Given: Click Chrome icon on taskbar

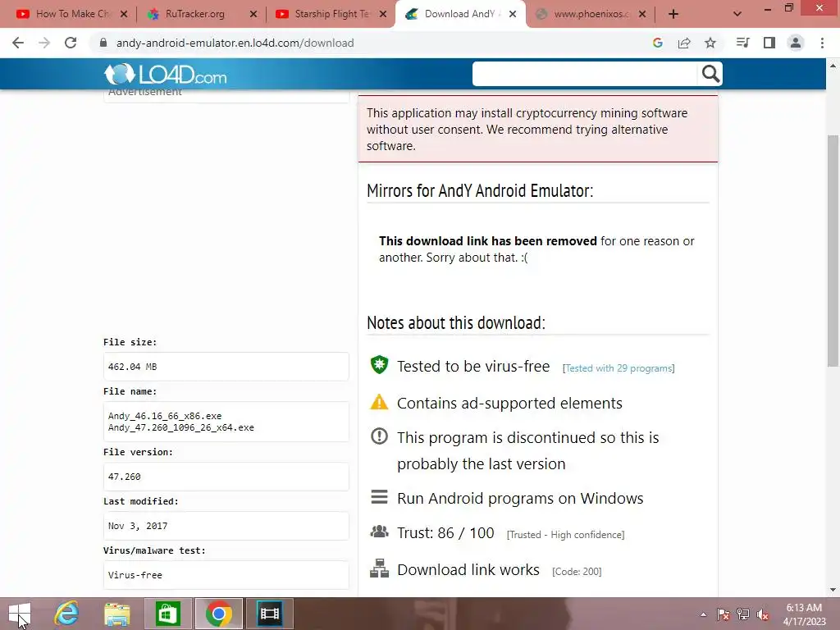Looking at the screenshot, I should pyautogui.click(x=218, y=614).
